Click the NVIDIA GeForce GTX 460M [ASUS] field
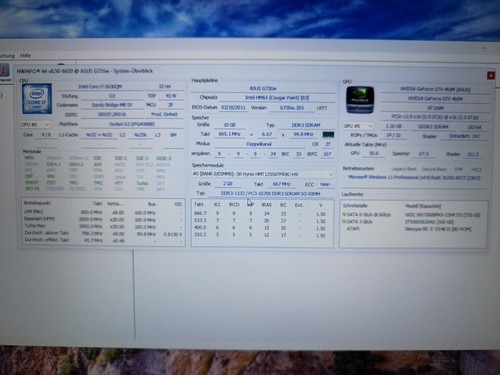This screenshot has height=375, width=500. (435, 89)
